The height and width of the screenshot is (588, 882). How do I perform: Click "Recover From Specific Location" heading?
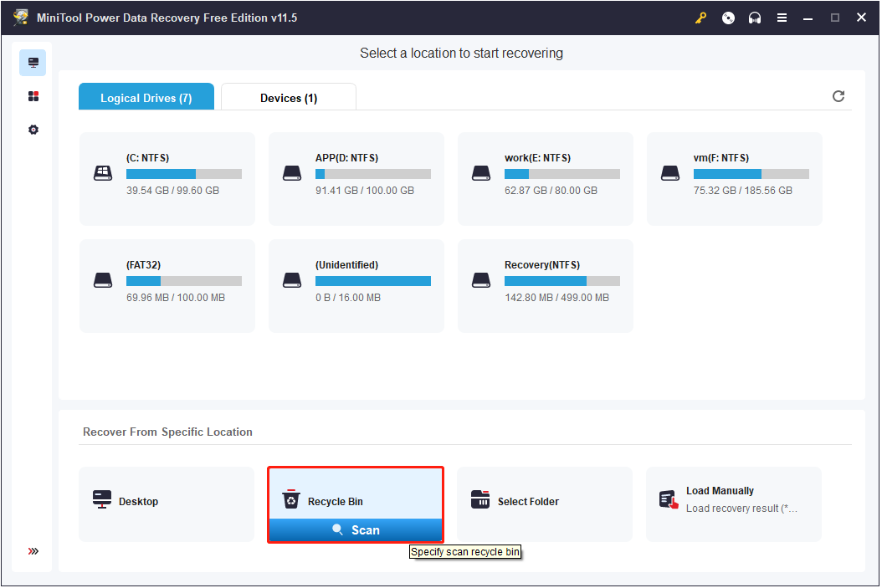coord(167,432)
